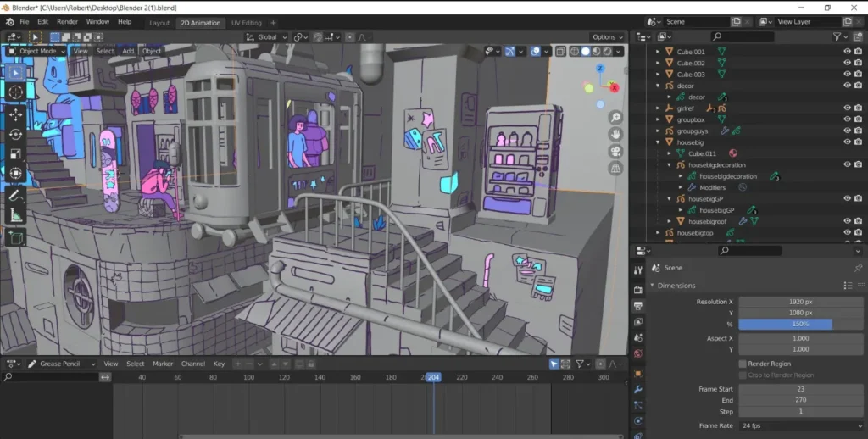
Task: Toggle visibility of groupbox object
Action: [847, 119]
